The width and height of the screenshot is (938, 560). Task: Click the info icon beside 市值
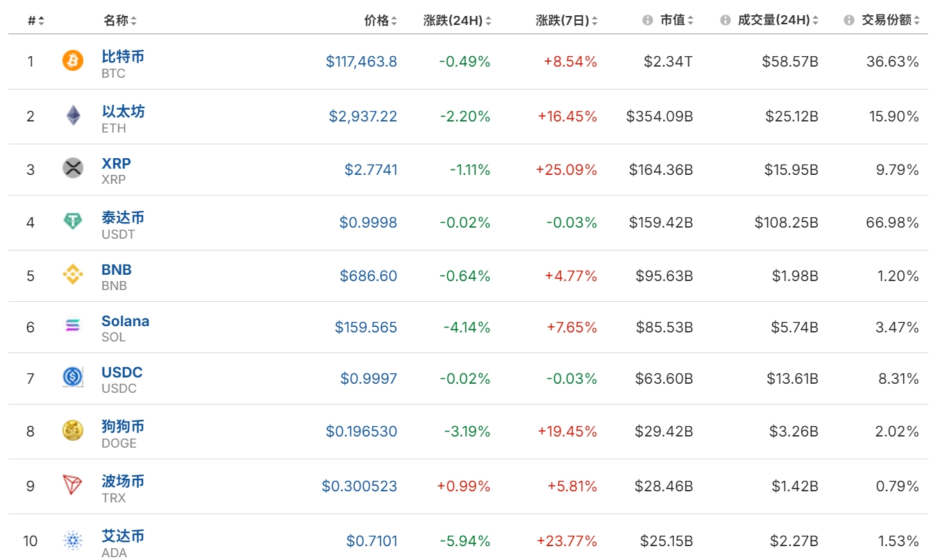click(x=647, y=20)
